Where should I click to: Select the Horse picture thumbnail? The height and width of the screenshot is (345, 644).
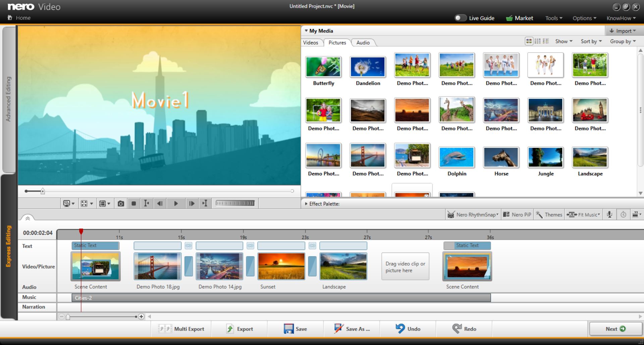[x=501, y=157]
